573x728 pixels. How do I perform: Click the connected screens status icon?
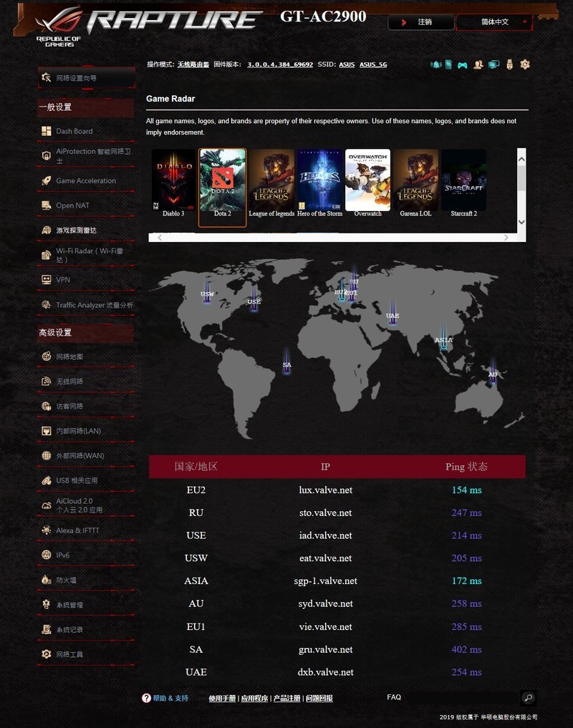click(x=493, y=64)
